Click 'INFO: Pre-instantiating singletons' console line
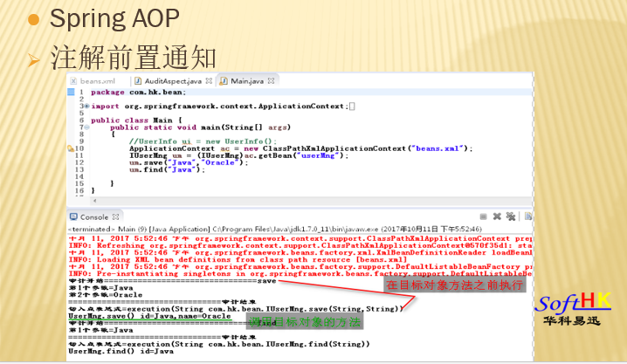The height and width of the screenshot is (364, 627). 300,274
